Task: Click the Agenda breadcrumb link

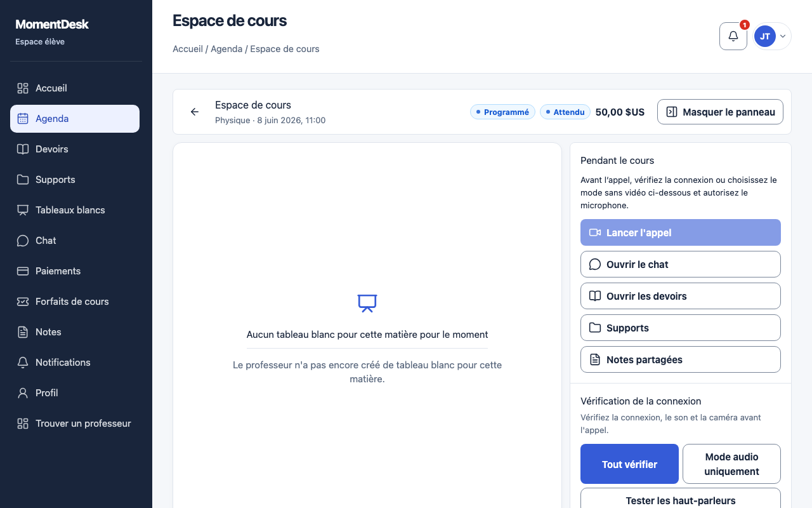Action: pos(226,49)
